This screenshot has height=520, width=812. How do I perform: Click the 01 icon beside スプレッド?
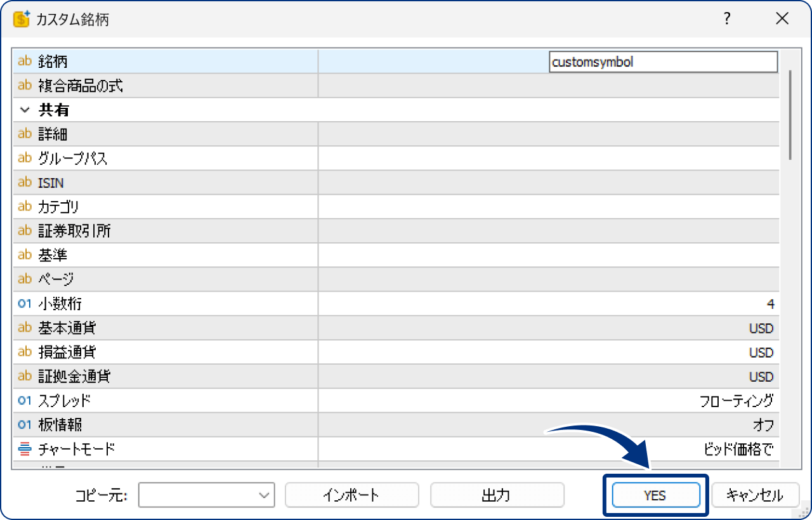pos(25,401)
